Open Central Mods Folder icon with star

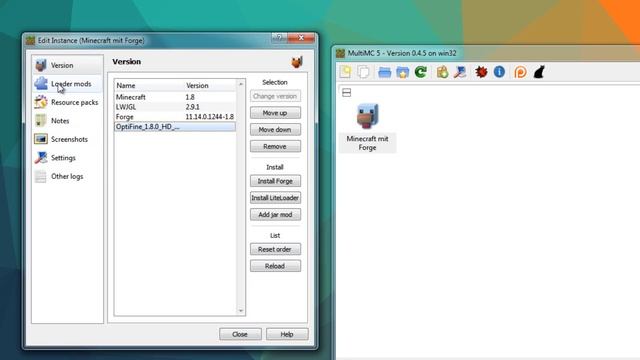pos(402,73)
